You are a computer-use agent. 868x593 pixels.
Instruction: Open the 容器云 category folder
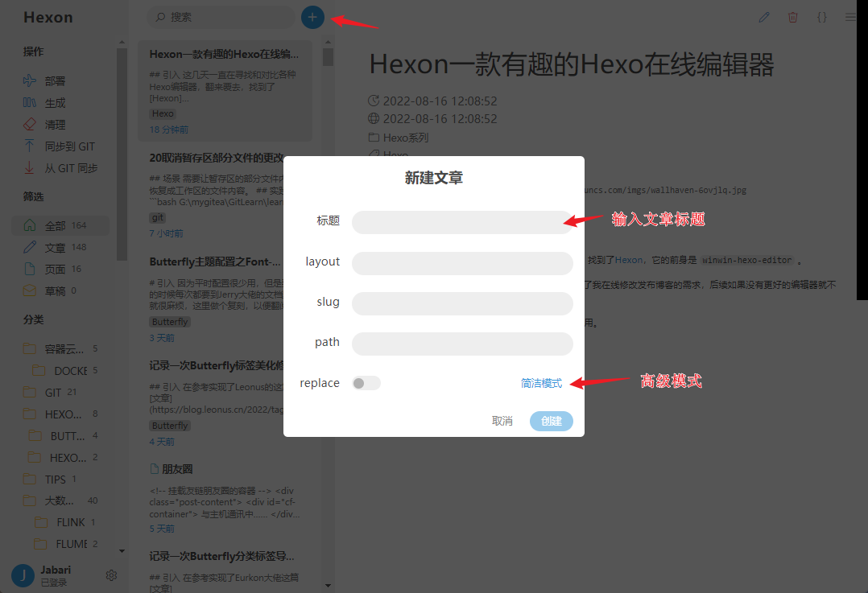(x=60, y=348)
